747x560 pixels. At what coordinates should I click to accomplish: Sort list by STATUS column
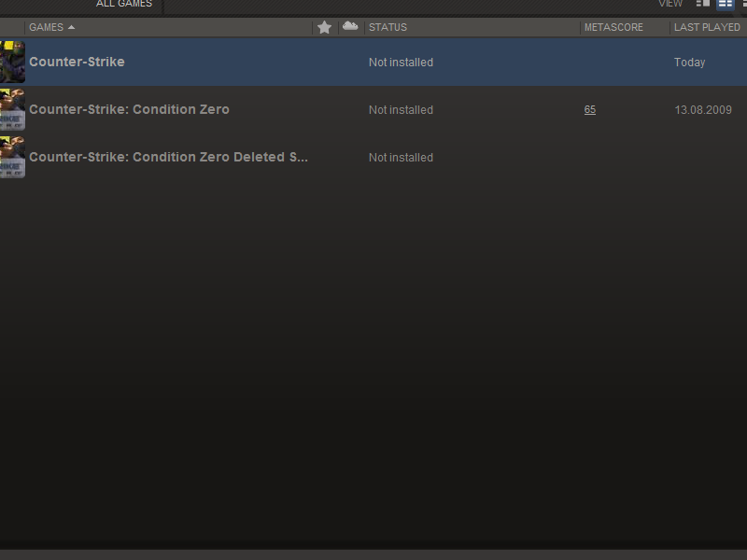tap(388, 27)
